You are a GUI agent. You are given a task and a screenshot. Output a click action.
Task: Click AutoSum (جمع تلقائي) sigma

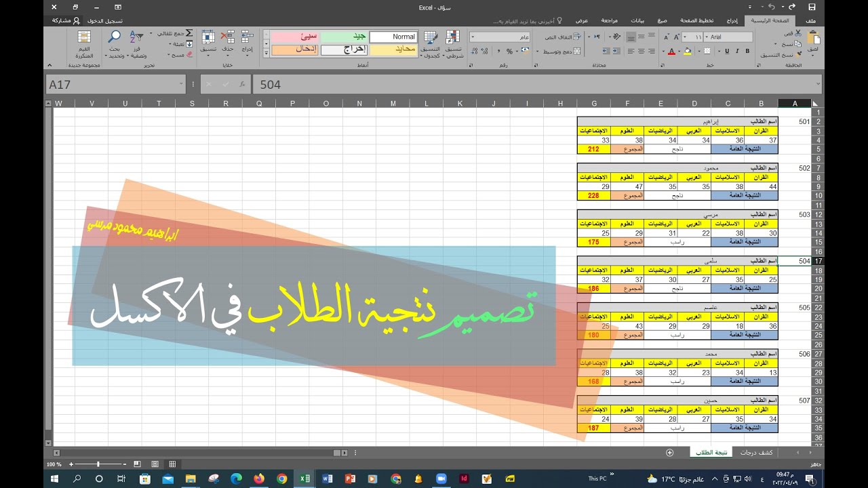tap(189, 33)
